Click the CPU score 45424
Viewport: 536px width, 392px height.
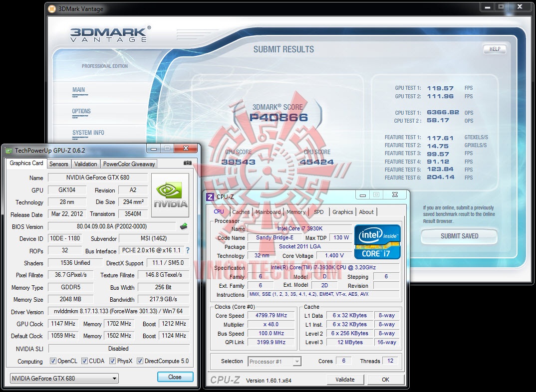click(317, 162)
